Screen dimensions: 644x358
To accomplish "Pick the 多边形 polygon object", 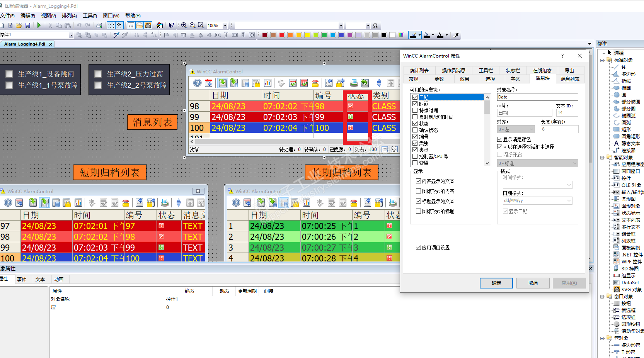I will pyautogui.click(x=628, y=74).
